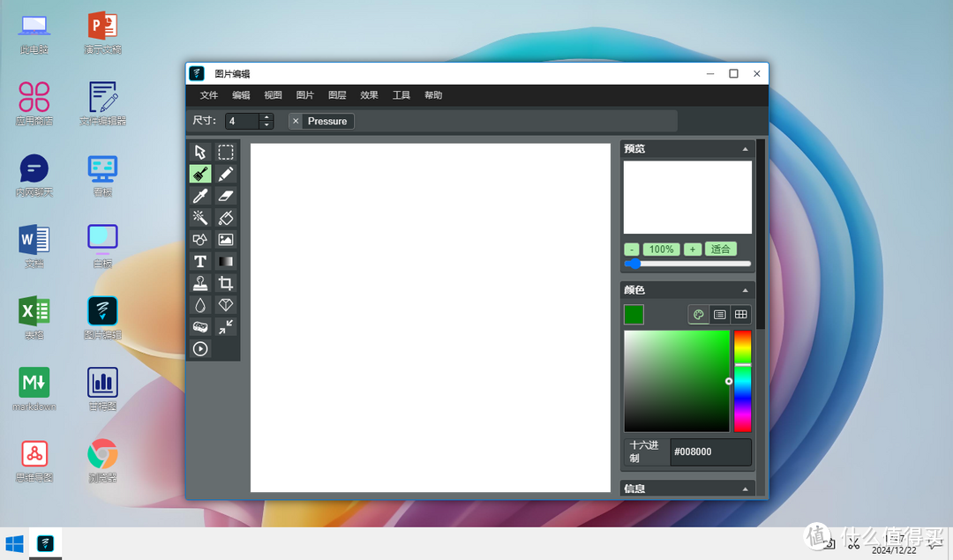Collapse the 颜色 panel
The image size is (953, 560).
[x=745, y=290]
